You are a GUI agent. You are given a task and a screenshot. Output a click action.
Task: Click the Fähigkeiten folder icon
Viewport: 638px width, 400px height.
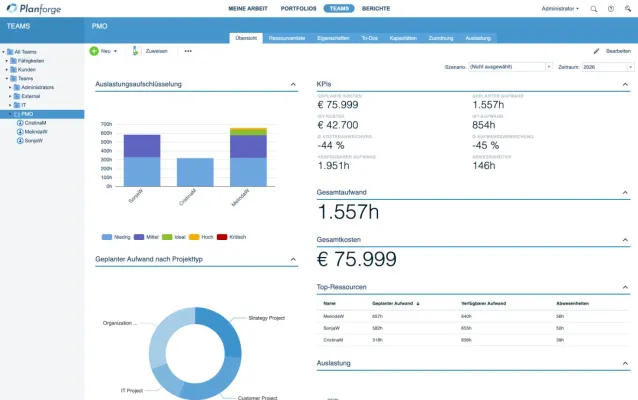coord(13,61)
